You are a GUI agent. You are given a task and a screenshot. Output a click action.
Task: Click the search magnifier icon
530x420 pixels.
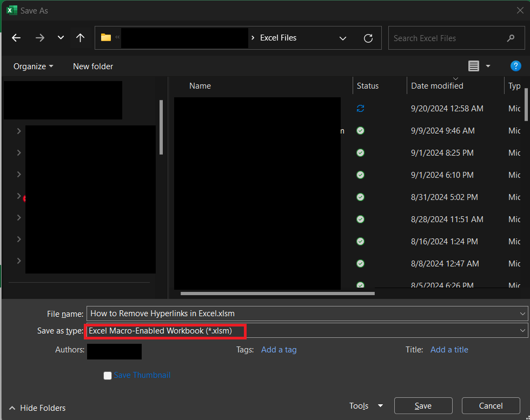point(511,38)
